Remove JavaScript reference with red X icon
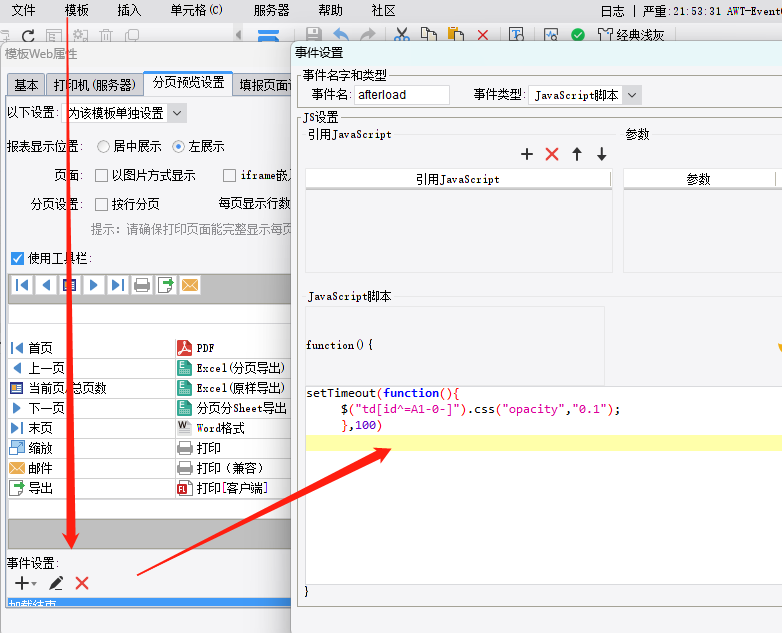Screen dimensions: 782x633 552,154
